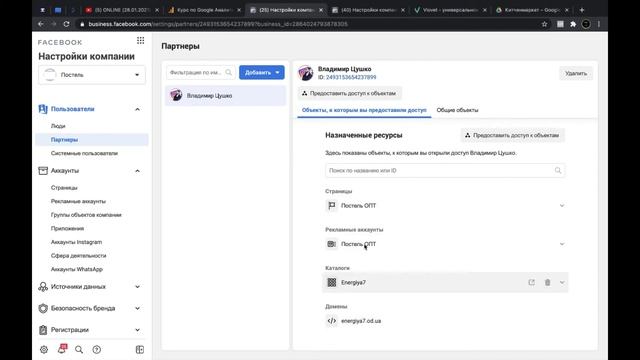Click the Поиск по названию или ID field

click(x=445, y=171)
